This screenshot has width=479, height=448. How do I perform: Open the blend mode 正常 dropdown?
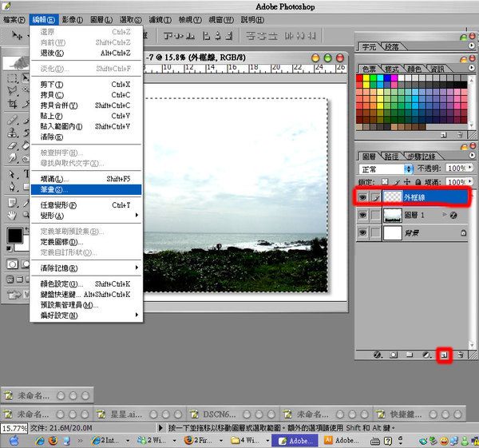pos(409,169)
